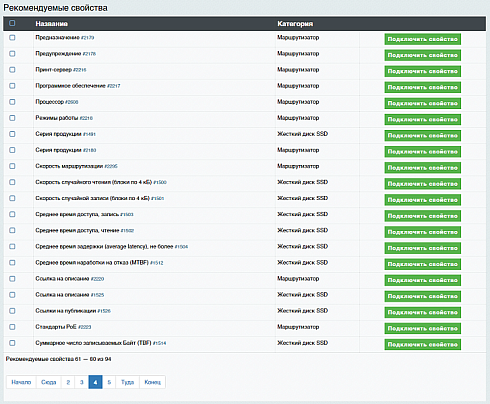Connect the Суммарное число записываемых байт property
The width and height of the screenshot is (490, 404).
[x=423, y=344]
